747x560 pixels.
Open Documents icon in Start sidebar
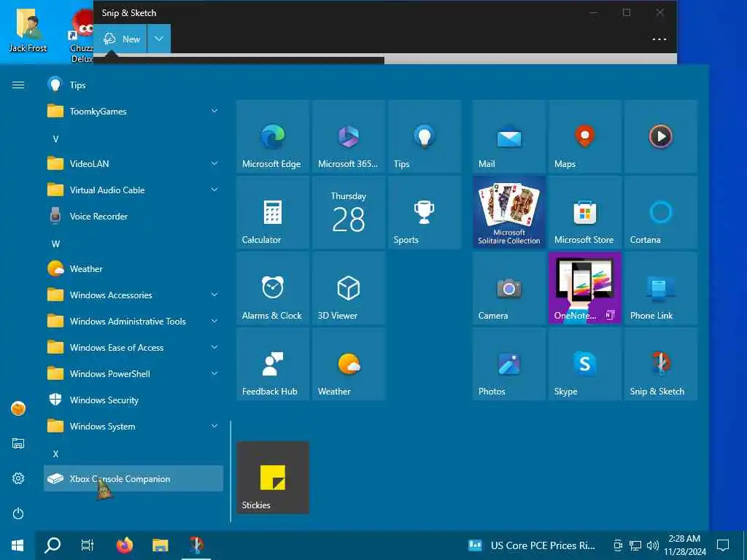click(18, 443)
